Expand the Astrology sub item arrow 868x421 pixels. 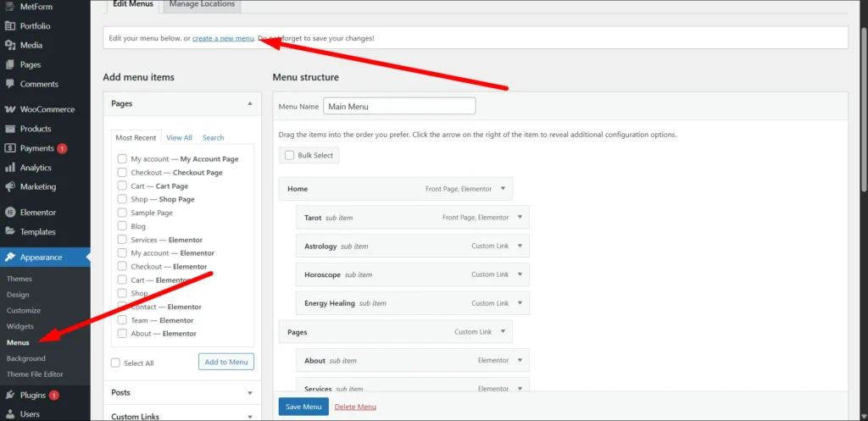[x=520, y=247]
